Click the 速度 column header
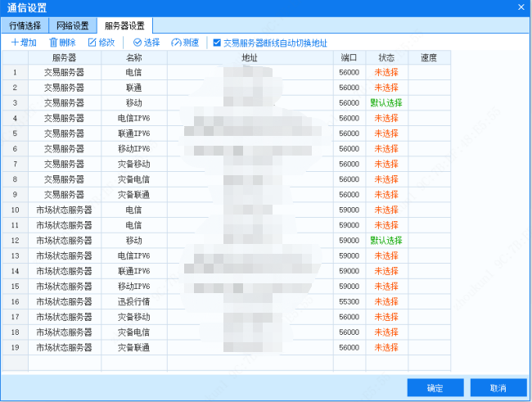The width and height of the screenshot is (532, 402). tap(429, 57)
